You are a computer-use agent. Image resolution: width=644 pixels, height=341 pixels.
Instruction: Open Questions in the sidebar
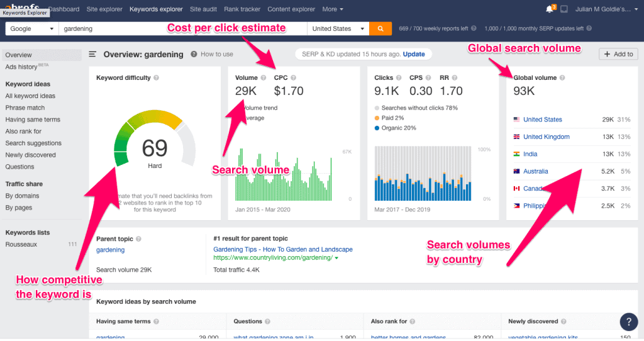click(19, 167)
